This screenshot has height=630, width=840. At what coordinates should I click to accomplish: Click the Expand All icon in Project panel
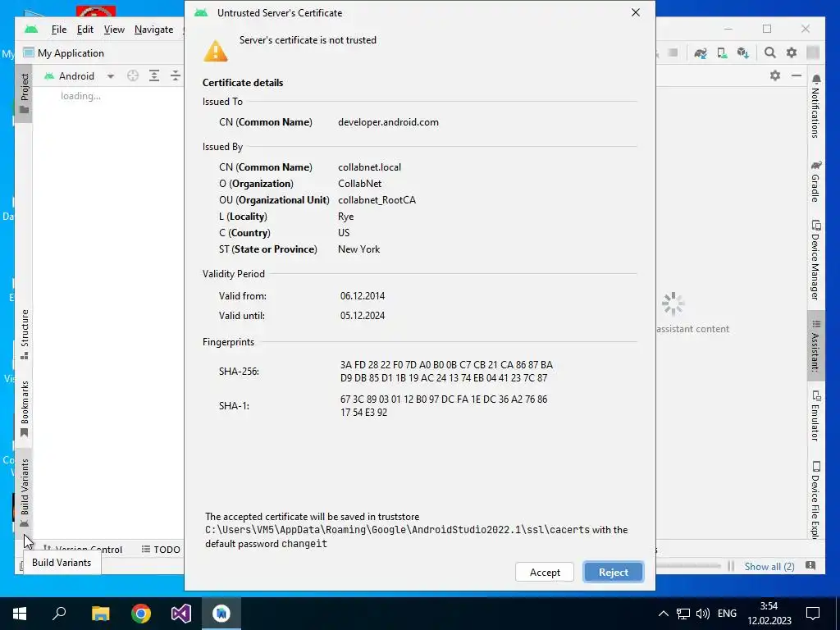[154, 76]
